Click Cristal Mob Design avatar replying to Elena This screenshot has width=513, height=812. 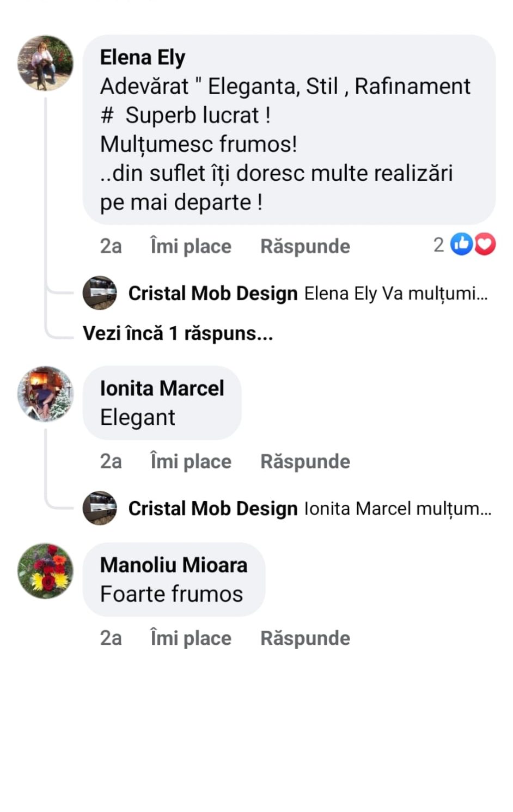[100, 293]
